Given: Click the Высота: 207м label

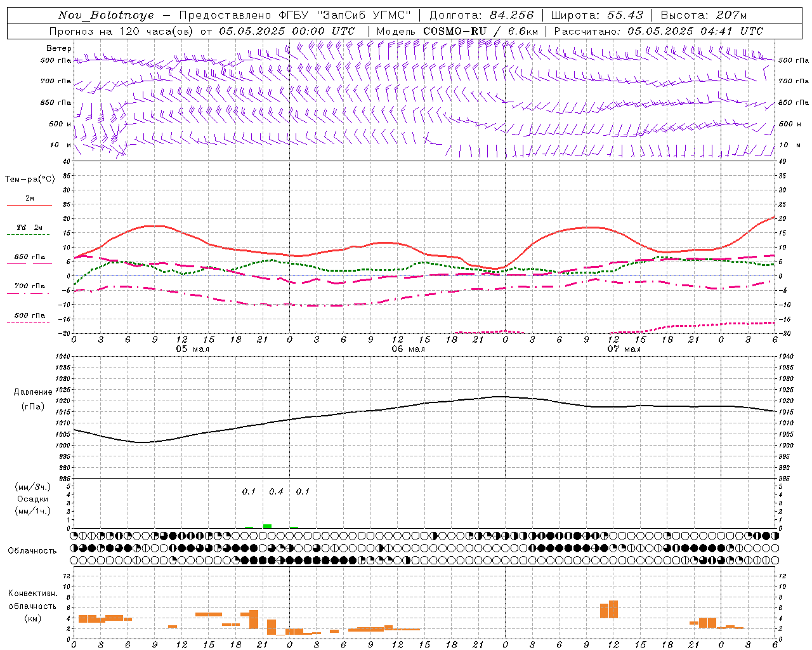Looking at the screenshot, I should [704, 15].
